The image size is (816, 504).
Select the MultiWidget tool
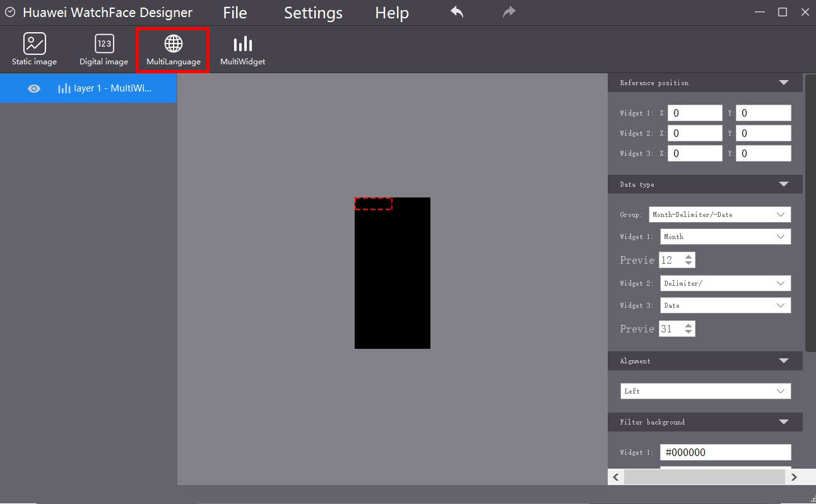pyautogui.click(x=242, y=50)
